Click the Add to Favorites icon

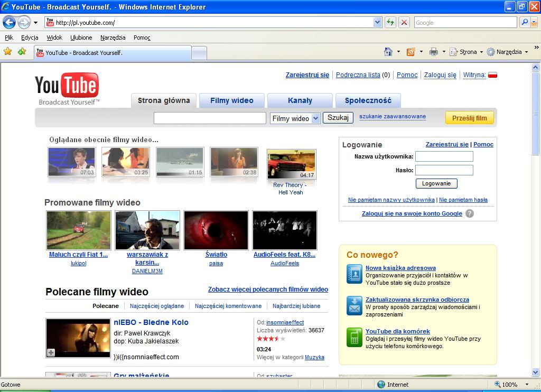pos(22,52)
